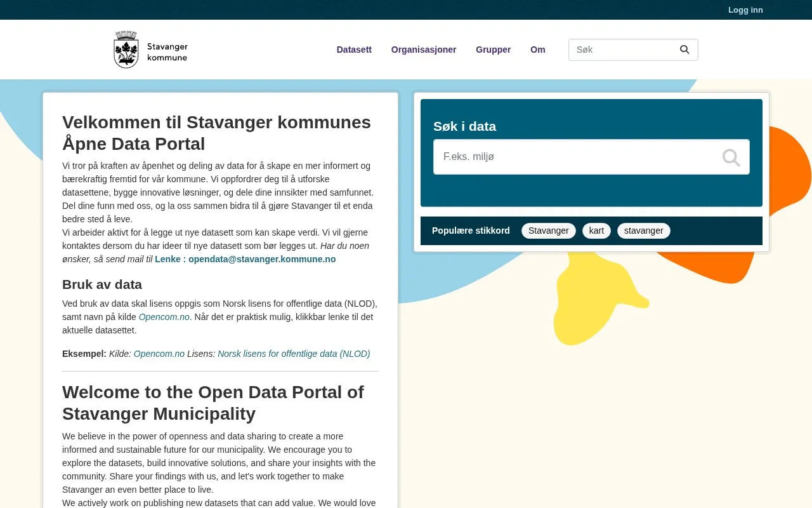Viewport: 812px width, 508px height.
Task: Focus the 'F.eks. miljø' search field
Action: pos(591,157)
